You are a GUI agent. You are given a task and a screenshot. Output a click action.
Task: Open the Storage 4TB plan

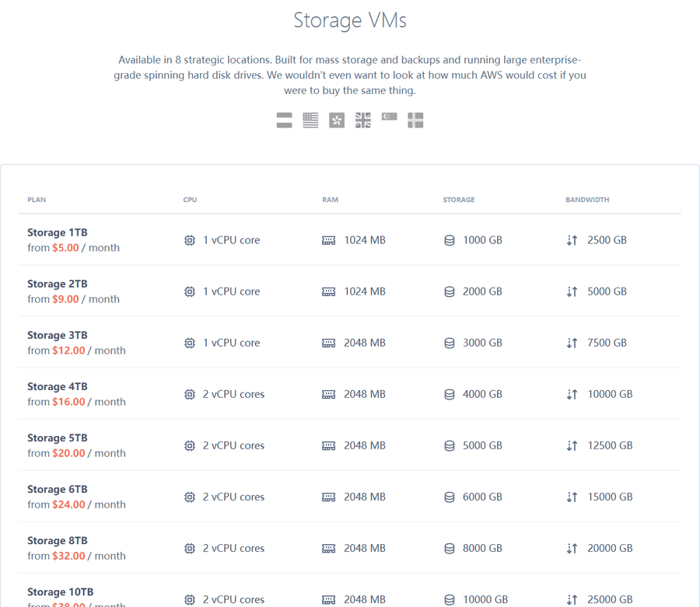[57, 387]
